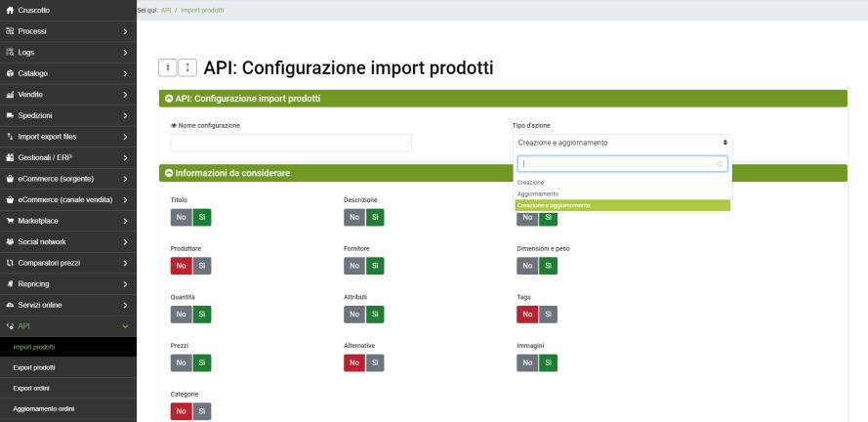Screen dimensions: 868x422
Task: Choose Creazione in the dropdown list
Action: 623,183
